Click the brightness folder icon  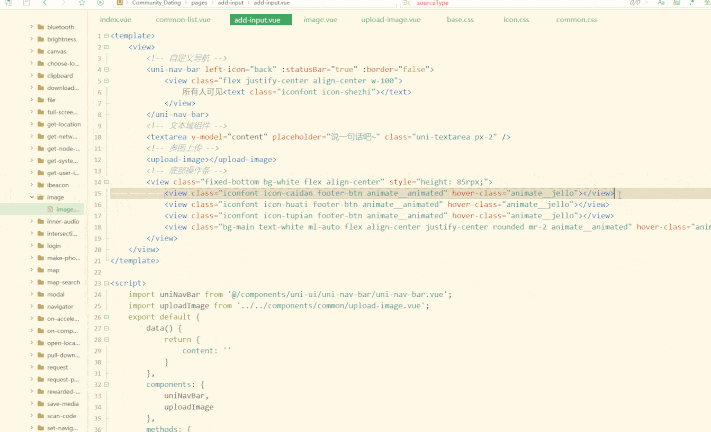pyautogui.click(x=41, y=39)
